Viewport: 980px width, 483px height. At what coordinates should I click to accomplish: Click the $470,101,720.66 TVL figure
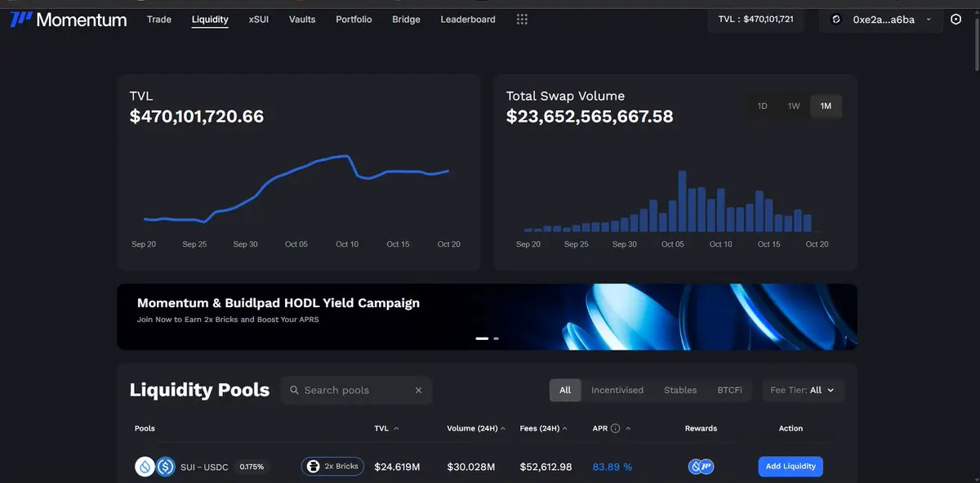coord(197,117)
